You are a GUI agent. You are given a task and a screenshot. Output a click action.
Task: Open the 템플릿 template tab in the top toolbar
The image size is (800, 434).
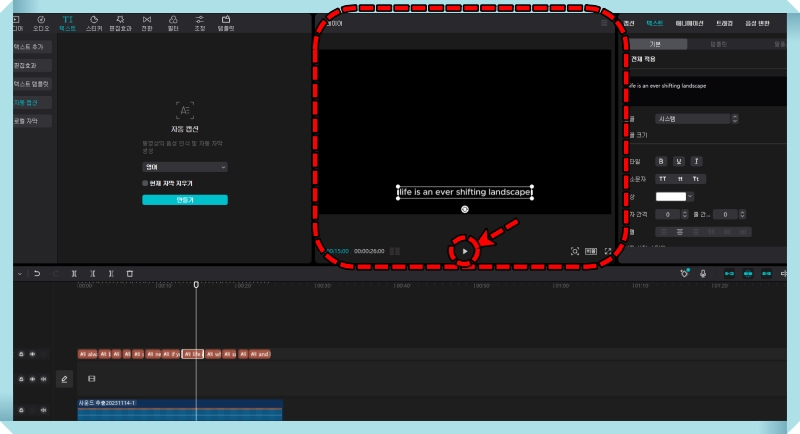[226, 23]
